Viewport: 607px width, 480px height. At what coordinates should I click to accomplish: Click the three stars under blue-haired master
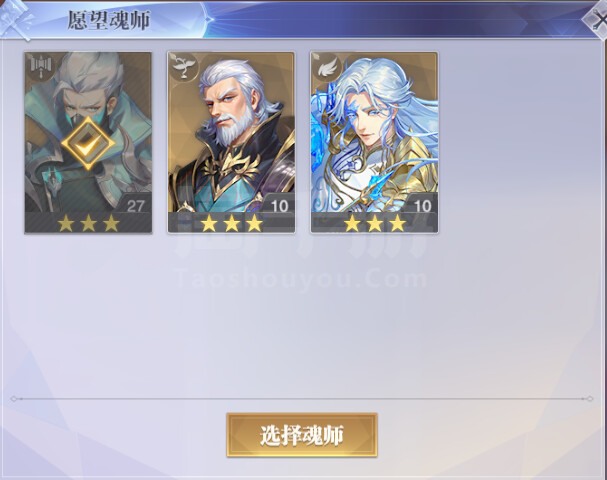coord(375,223)
